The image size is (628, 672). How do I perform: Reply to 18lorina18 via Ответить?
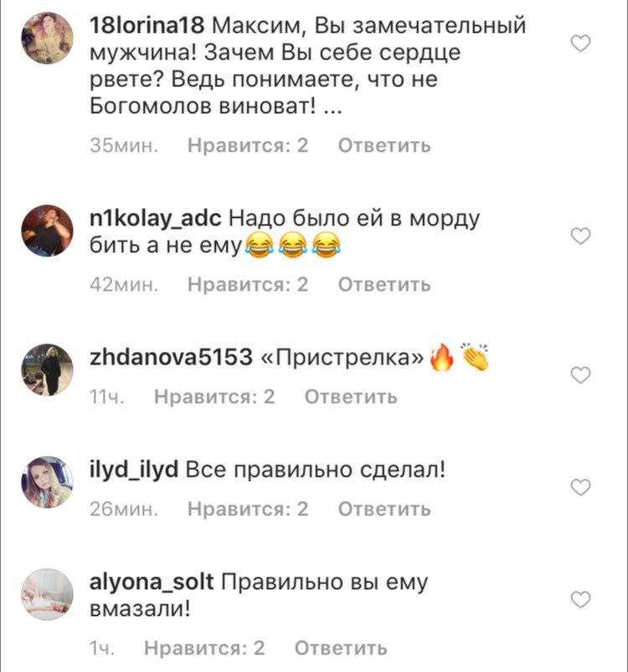point(384,146)
